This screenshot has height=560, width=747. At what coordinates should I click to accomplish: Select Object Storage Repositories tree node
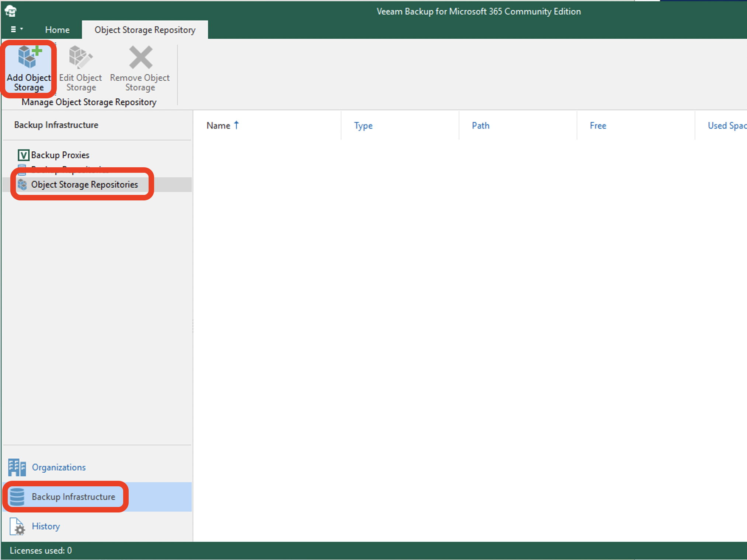(x=84, y=184)
